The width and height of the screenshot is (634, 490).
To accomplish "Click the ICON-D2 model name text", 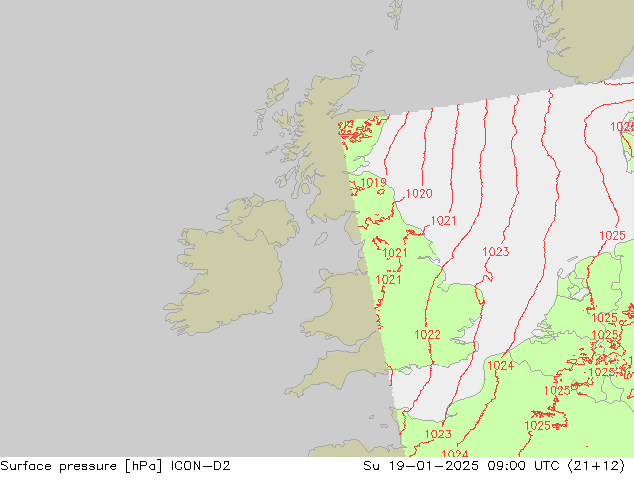I will [x=201, y=466].
